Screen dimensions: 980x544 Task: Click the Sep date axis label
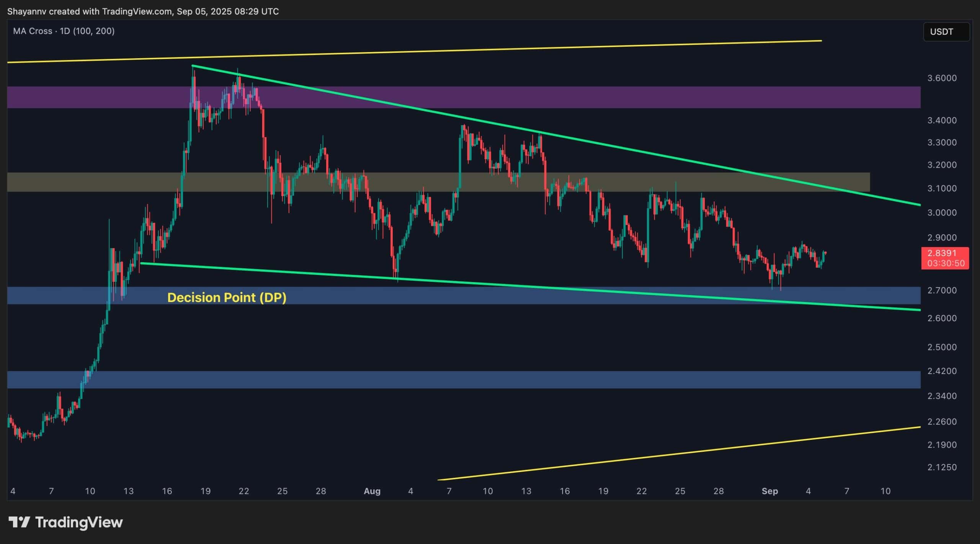point(769,491)
